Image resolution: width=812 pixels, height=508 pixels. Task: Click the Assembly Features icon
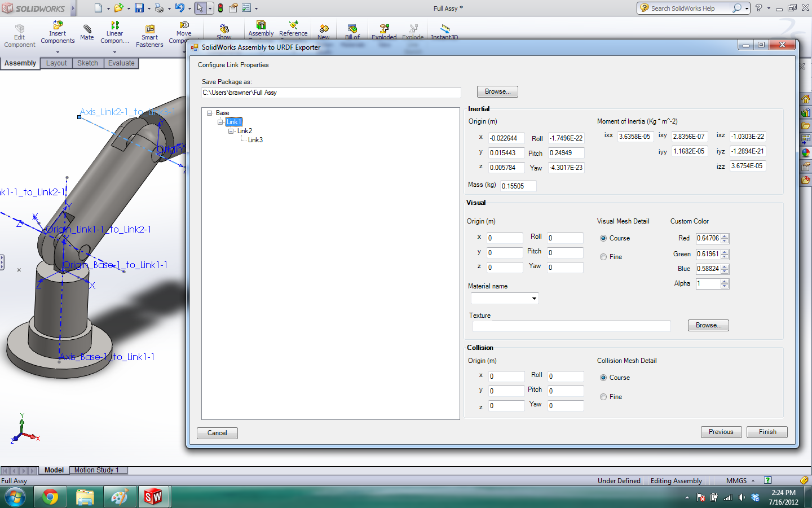(x=261, y=28)
